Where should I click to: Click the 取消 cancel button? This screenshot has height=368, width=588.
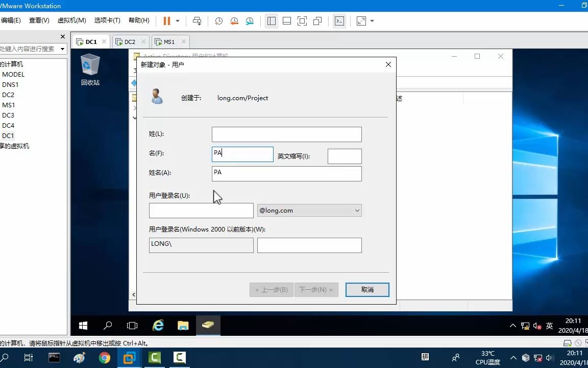pyautogui.click(x=367, y=289)
